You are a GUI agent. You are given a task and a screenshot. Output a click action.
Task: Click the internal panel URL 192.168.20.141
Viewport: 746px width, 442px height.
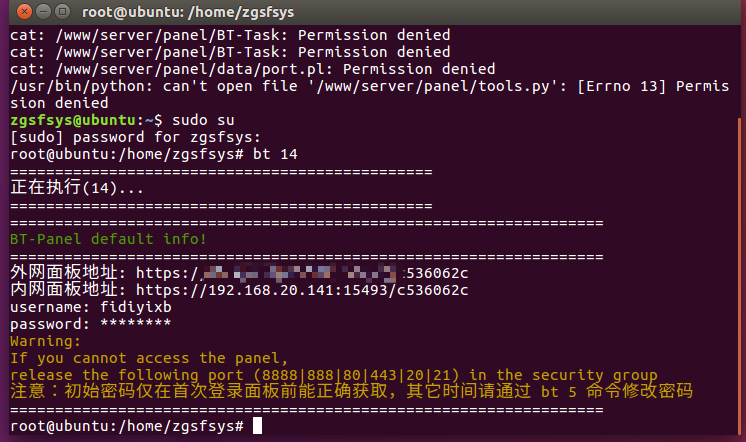302,290
